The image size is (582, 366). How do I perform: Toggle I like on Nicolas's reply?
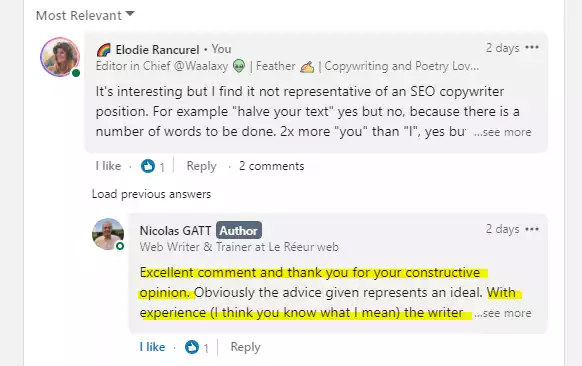[152, 347]
